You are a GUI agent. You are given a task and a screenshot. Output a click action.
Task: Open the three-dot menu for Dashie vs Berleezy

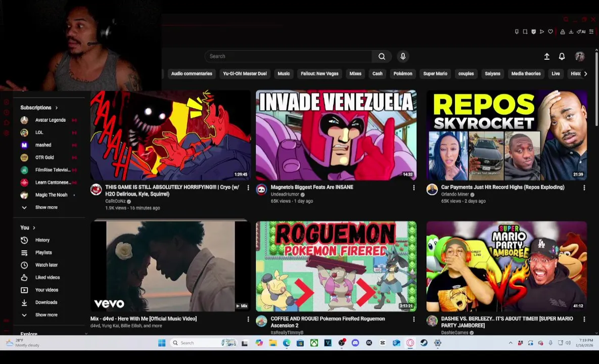point(584,319)
